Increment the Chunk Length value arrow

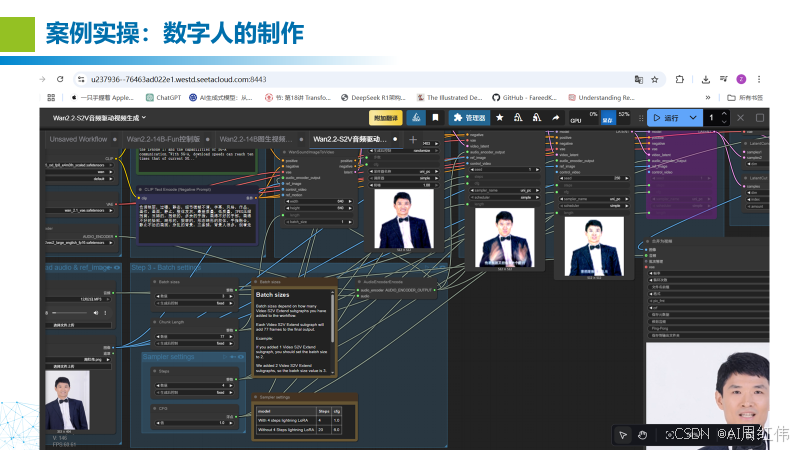(231, 337)
